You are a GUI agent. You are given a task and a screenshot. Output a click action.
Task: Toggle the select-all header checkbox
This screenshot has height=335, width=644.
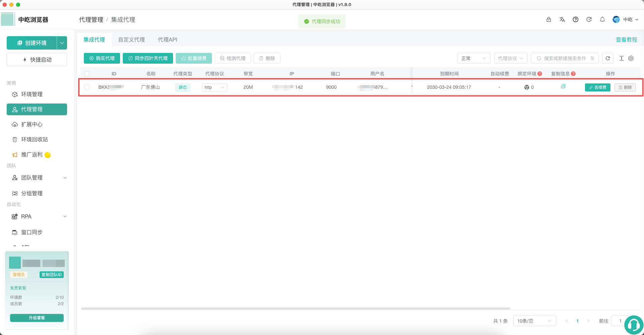click(87, 74)
